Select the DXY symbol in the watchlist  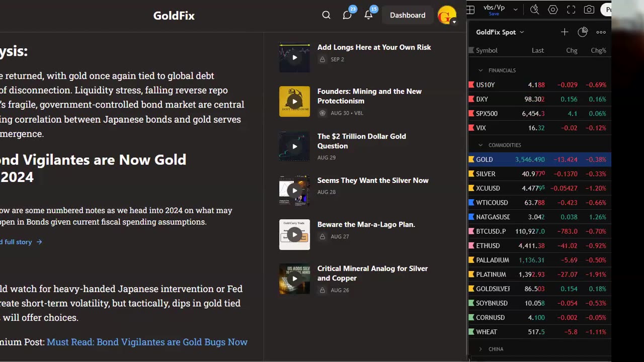click(x=482, y=100)
